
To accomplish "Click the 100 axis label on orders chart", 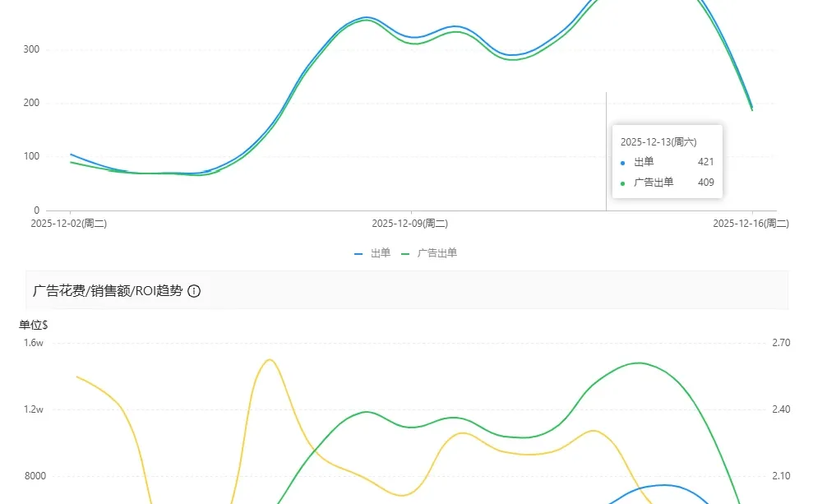I will pyautogui.click(x=31, y=156).
